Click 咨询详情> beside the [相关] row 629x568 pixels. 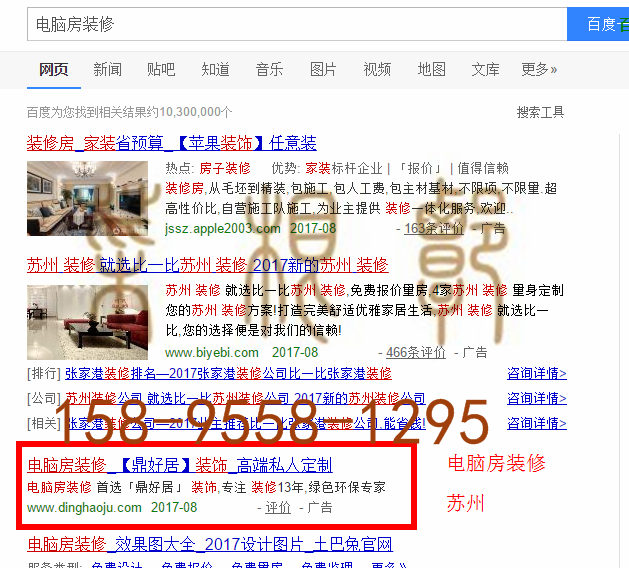point(537,423)
